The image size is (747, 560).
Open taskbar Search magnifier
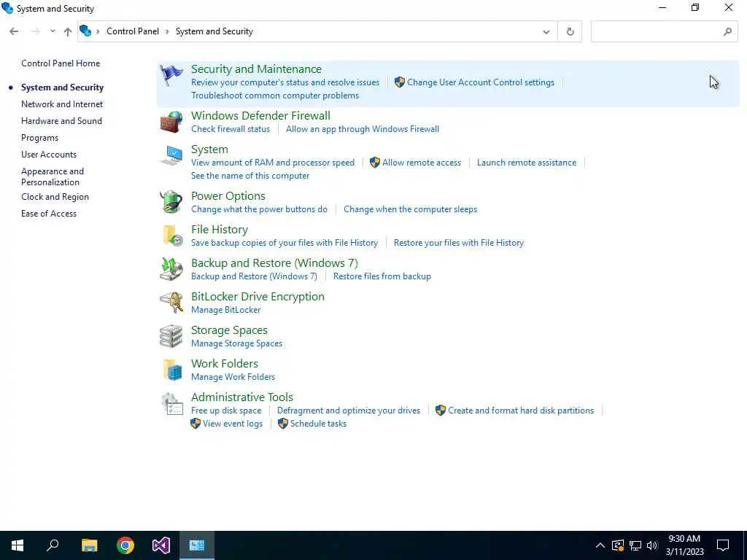click(x=53, y=545)
